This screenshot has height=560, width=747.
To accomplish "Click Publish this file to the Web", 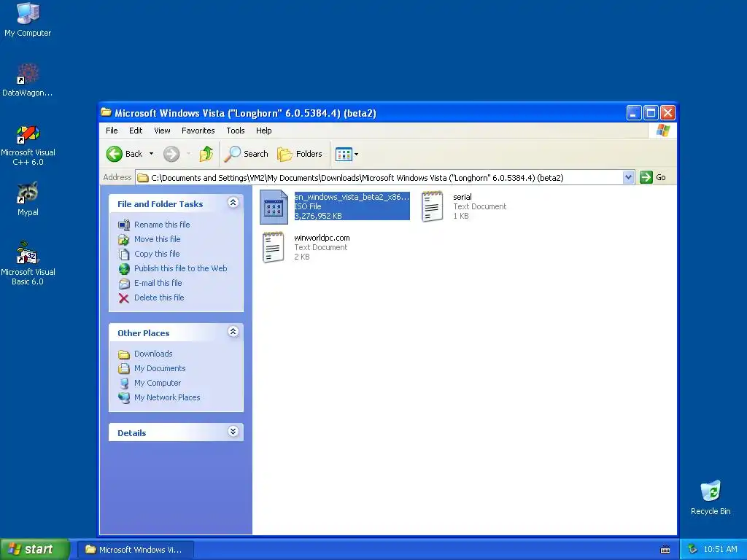I will tap(181, 268).
